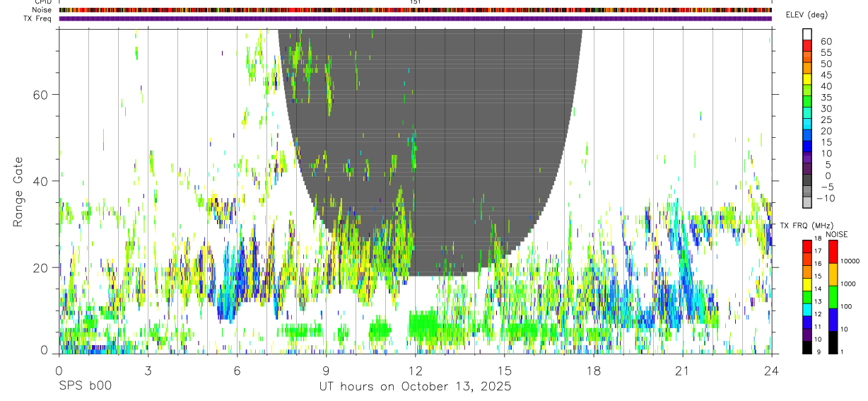Click the dark gray ELEV swatch between 0 and -5
Image resolution: width=868 pixels, height=401 pixels.
807,179
